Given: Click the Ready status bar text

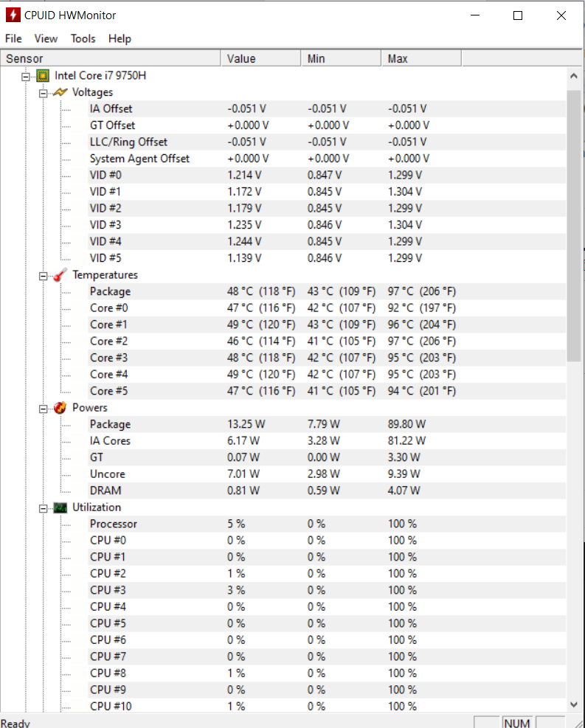Looking at the screenshot, I should pyautogui.click(x=15, y=722).
